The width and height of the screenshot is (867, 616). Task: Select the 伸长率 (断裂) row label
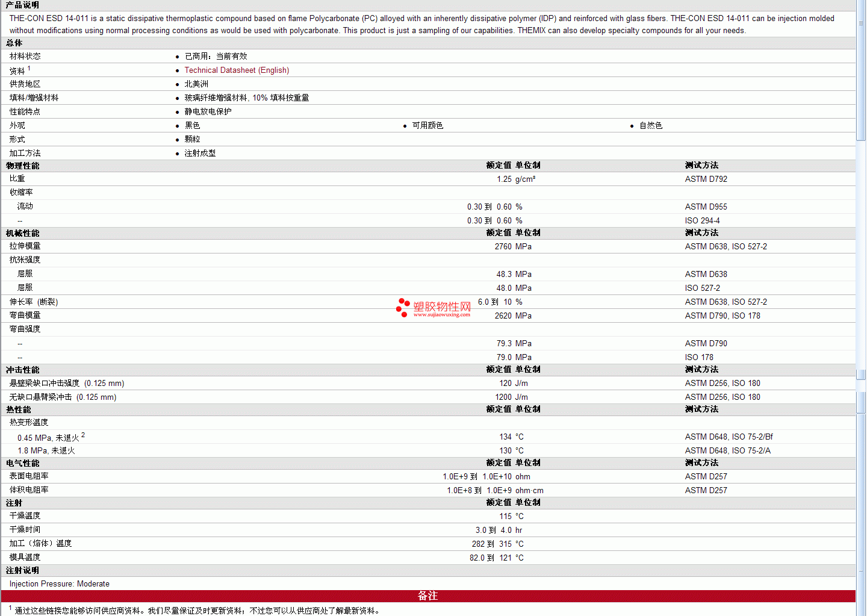34,302
